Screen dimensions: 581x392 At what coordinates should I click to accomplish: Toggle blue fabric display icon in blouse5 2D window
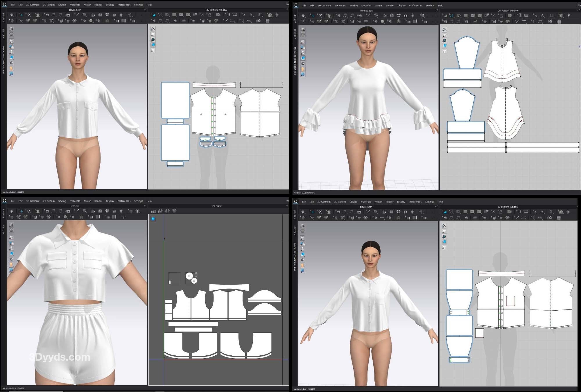pos(444,46)
